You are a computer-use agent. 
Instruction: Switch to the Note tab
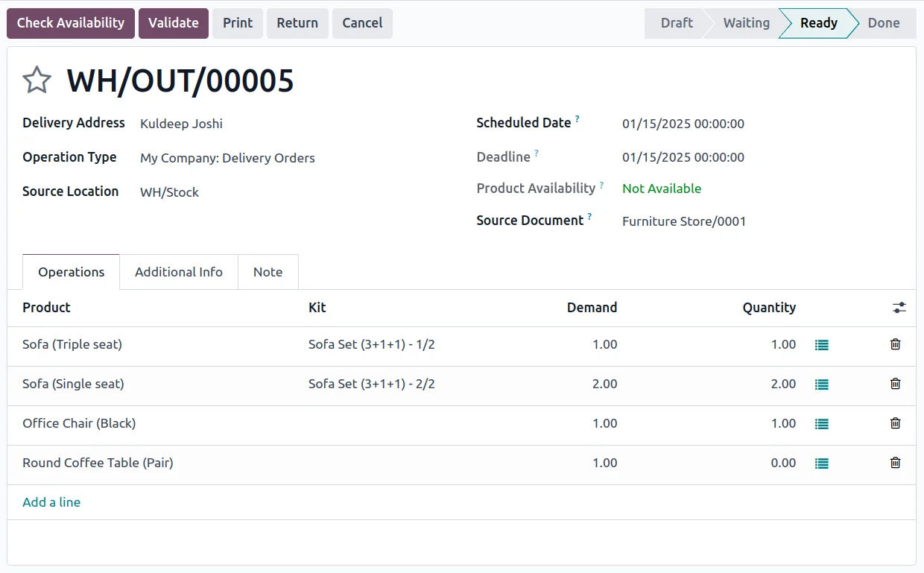point(268,272)
